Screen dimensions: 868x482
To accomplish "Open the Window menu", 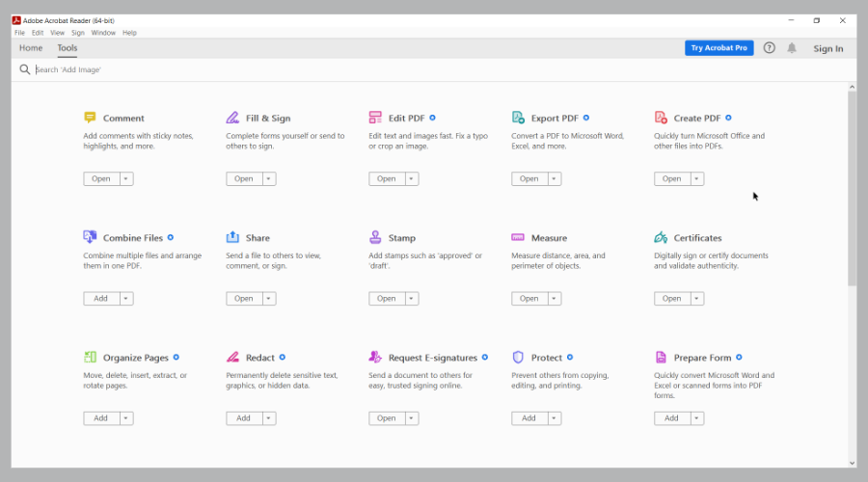I will tap(103, 33).
